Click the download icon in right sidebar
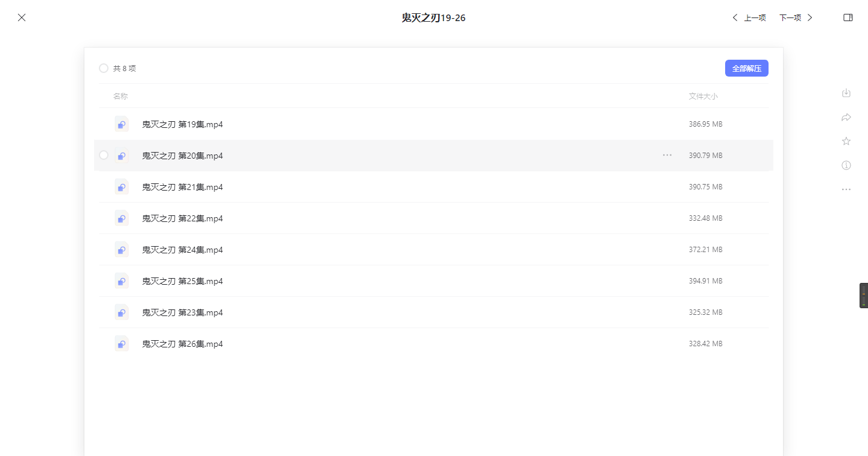This screenshot has width=868, height=456. tap(846, 93)
